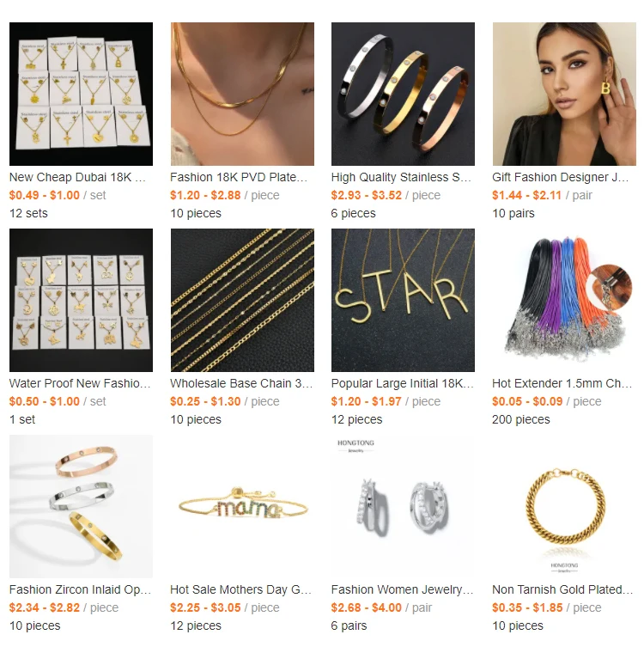Open the 'Gift Fashion Designer J...' listing title
644x659 pixels.
click(x=561, y=177)
